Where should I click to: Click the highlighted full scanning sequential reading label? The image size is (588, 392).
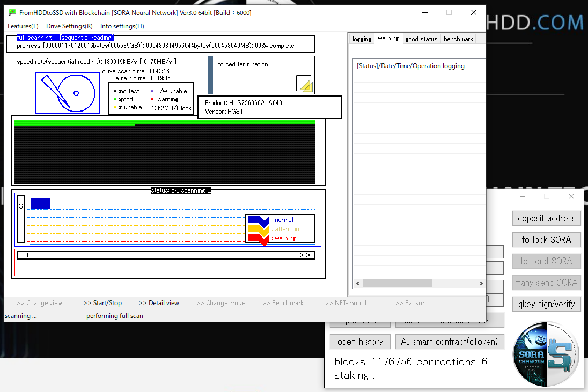(x=65, y=38)
